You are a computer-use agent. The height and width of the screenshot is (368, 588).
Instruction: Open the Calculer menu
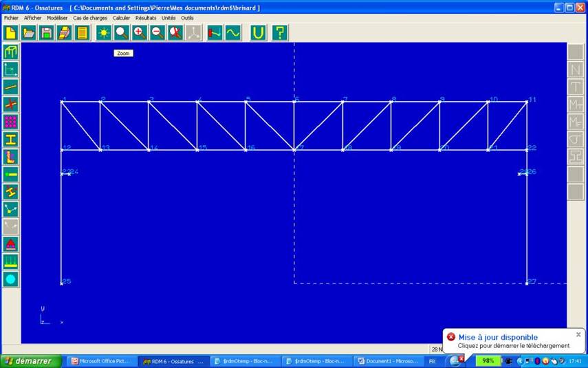coord(121,18)
